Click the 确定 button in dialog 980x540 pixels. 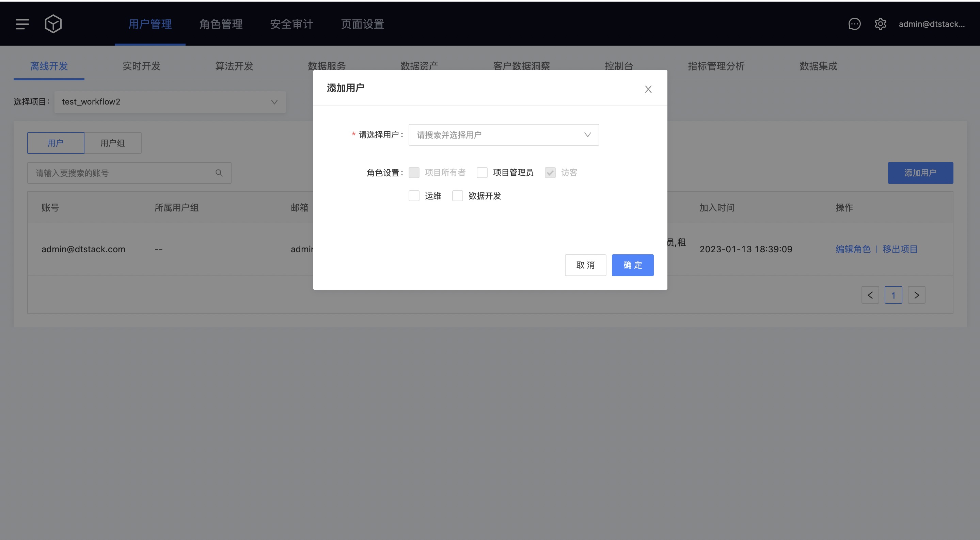[x=633, y=265]
